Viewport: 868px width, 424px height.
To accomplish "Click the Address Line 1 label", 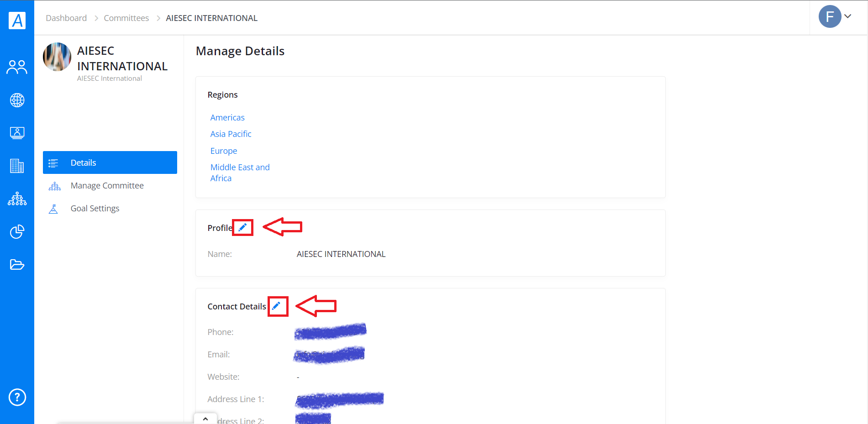I will [236, 399].
